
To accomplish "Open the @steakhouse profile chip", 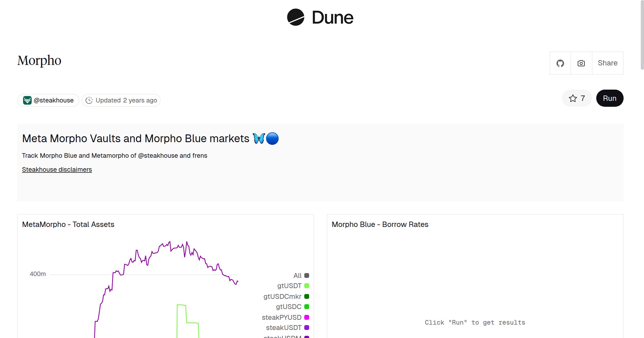I will (53, 100).
